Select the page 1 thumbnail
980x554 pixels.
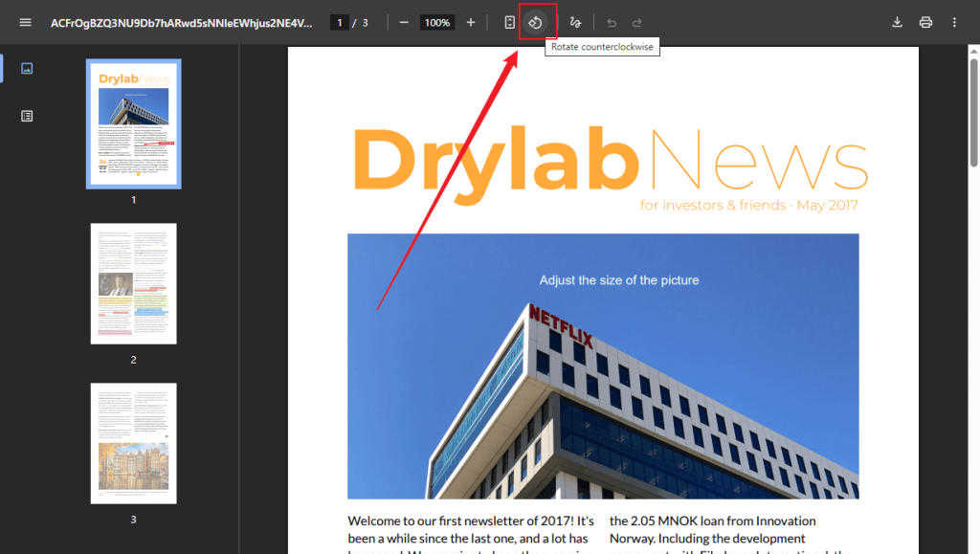coord(133,124)
